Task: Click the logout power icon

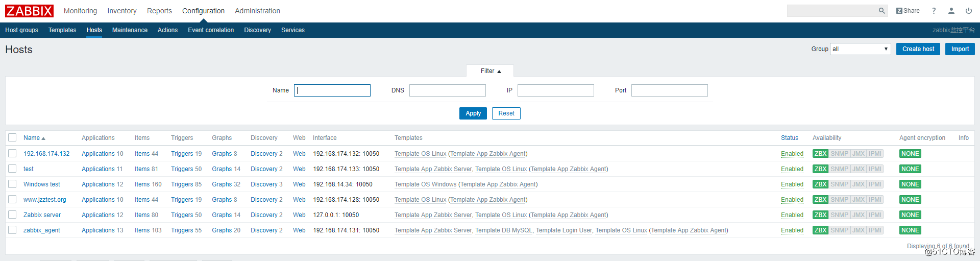Action: point(969,11)
